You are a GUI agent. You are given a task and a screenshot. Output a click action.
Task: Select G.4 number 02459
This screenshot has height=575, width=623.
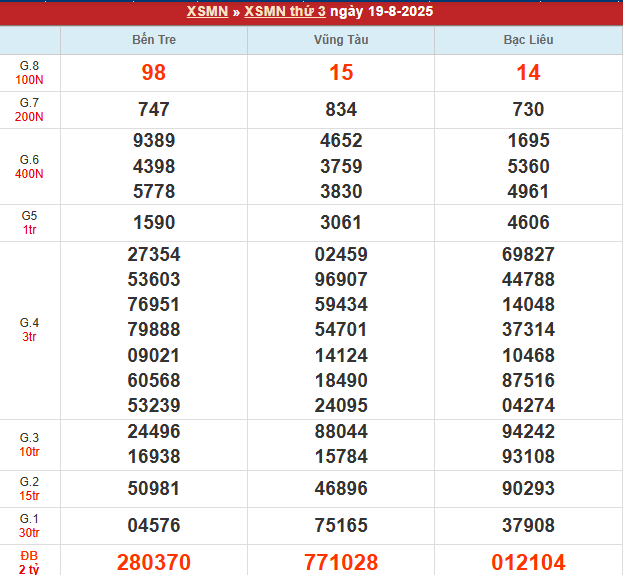pos(341,254)
